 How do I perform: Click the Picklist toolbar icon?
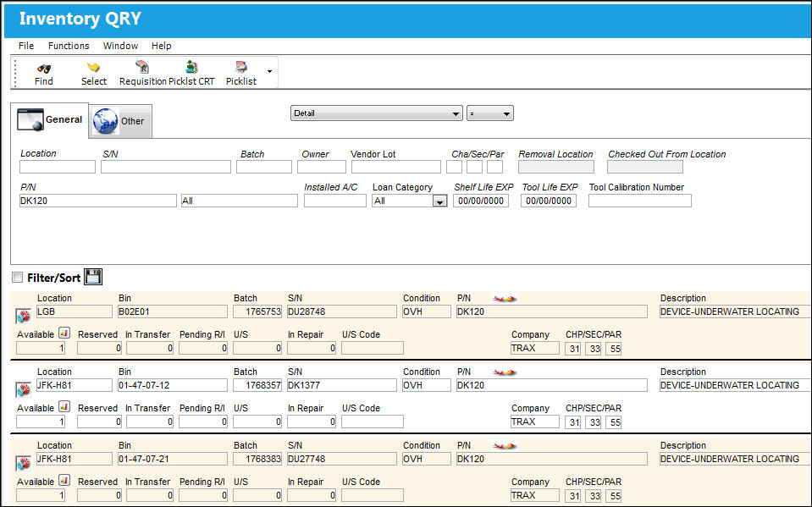241,67
